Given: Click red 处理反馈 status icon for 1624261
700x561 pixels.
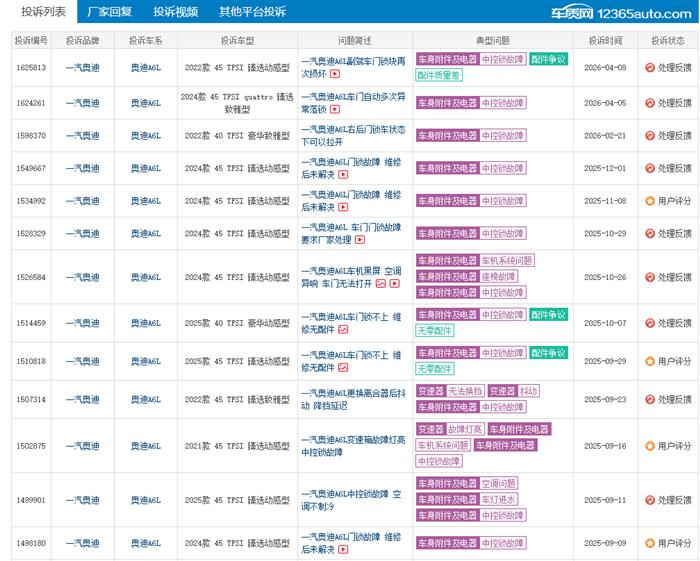Looking at the screenshot, I should tap(650, 103).
